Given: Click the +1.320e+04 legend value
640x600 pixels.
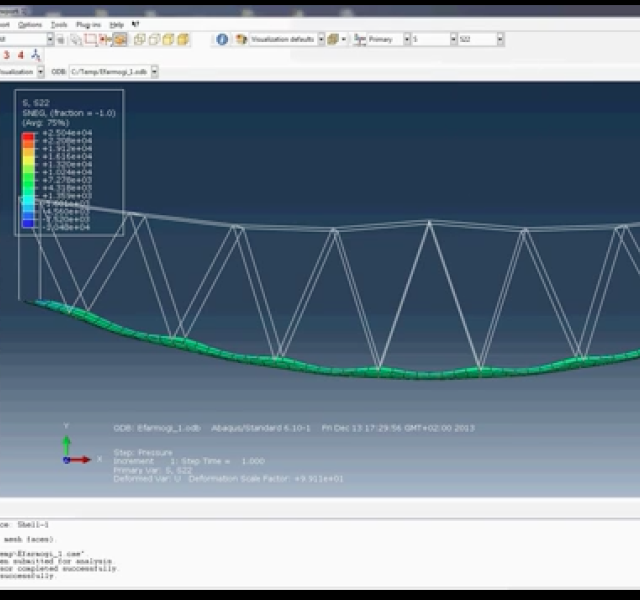Looking at the screenshot, I should point(67,164).
